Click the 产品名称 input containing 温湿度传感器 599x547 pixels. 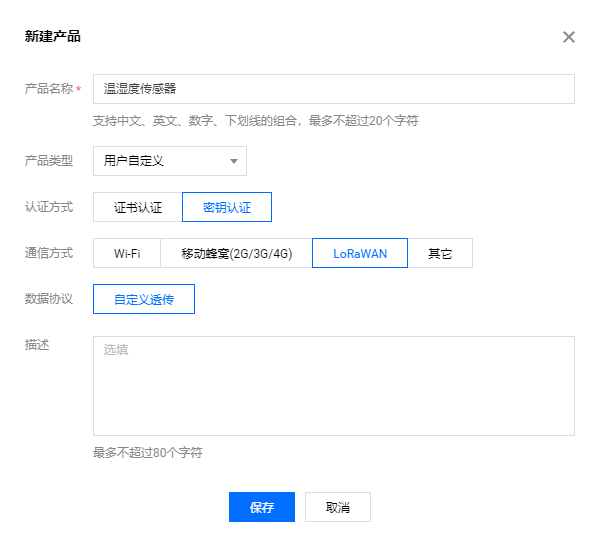[x=333, y=89]
